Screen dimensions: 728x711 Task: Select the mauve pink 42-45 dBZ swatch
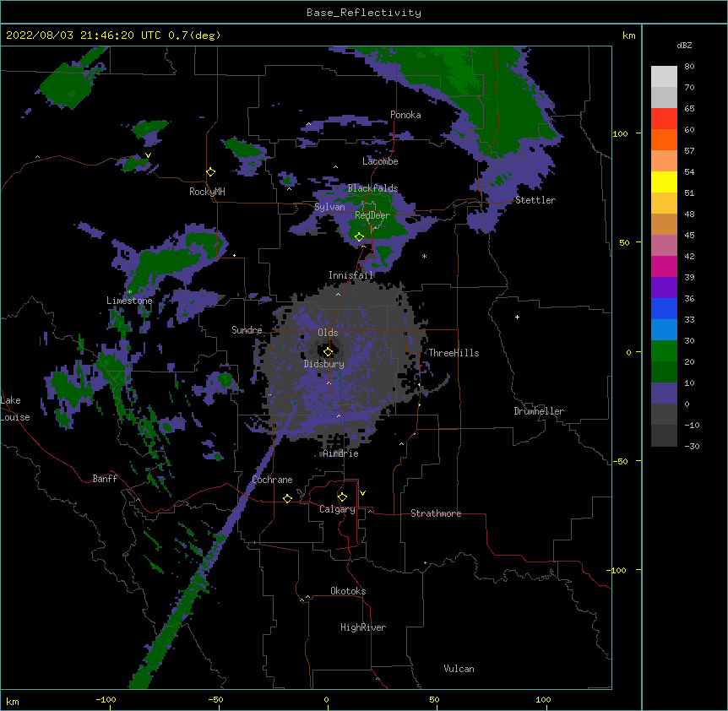point(664,246)
